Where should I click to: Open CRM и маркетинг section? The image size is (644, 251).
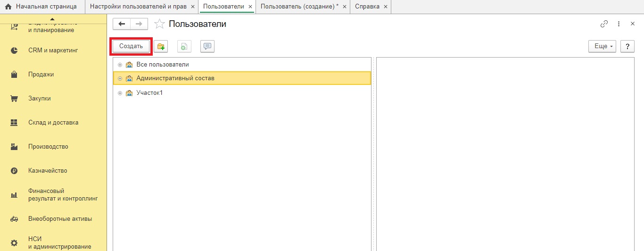tap(53, 50)
